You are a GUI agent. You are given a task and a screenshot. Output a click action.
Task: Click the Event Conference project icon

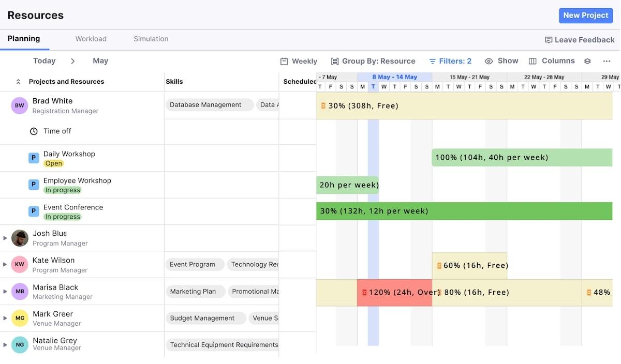coord(34,211)
